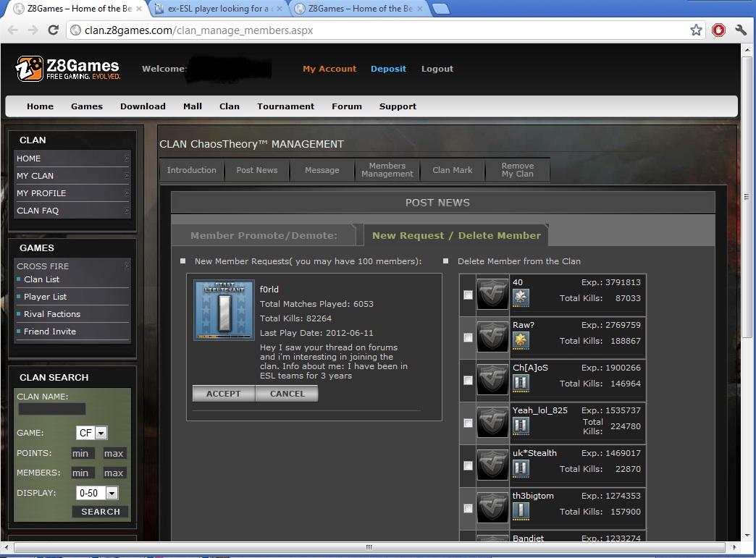Click the red adblock extension icon
Viewport: 756px width, 558px height.
718,30
